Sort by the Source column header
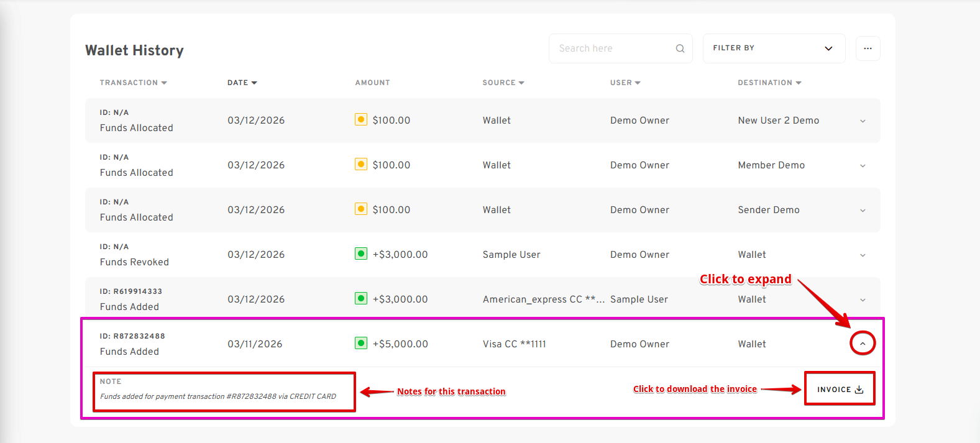Screen dimensions: 980x443 point(503,83)
